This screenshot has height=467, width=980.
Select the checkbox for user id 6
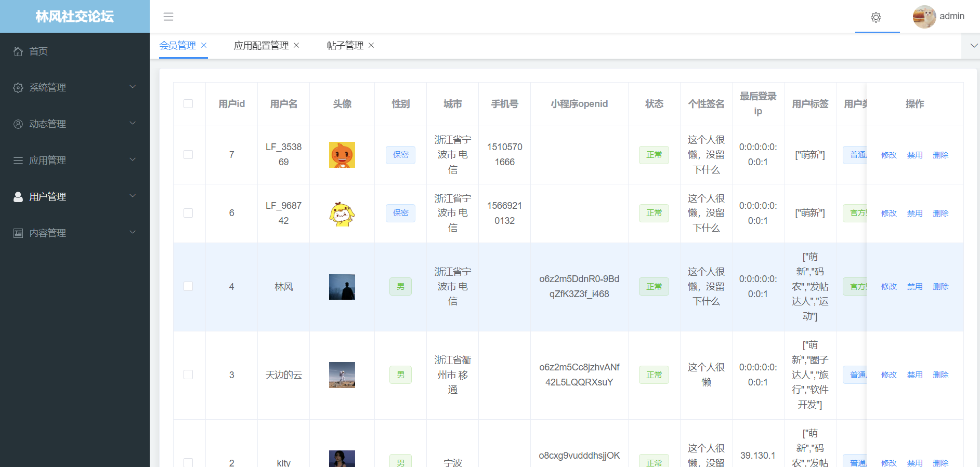click(188, 213)
